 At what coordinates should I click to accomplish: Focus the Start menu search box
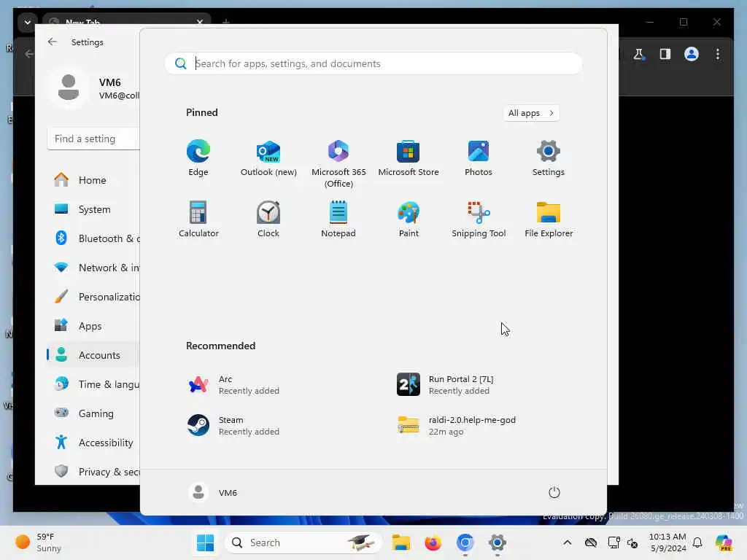pos(373,63)
